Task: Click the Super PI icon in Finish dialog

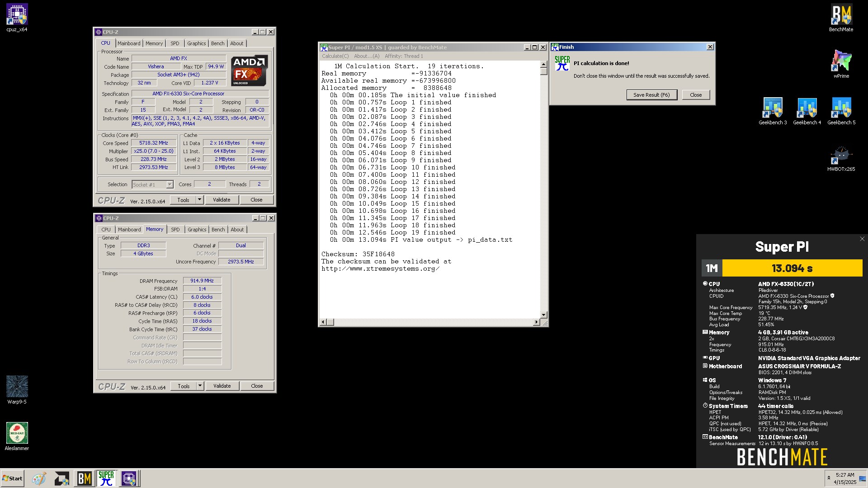Action: 562,63
